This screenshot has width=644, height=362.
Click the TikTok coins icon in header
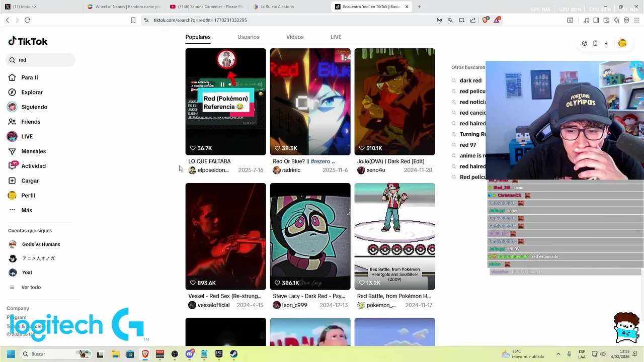[585, 43]
